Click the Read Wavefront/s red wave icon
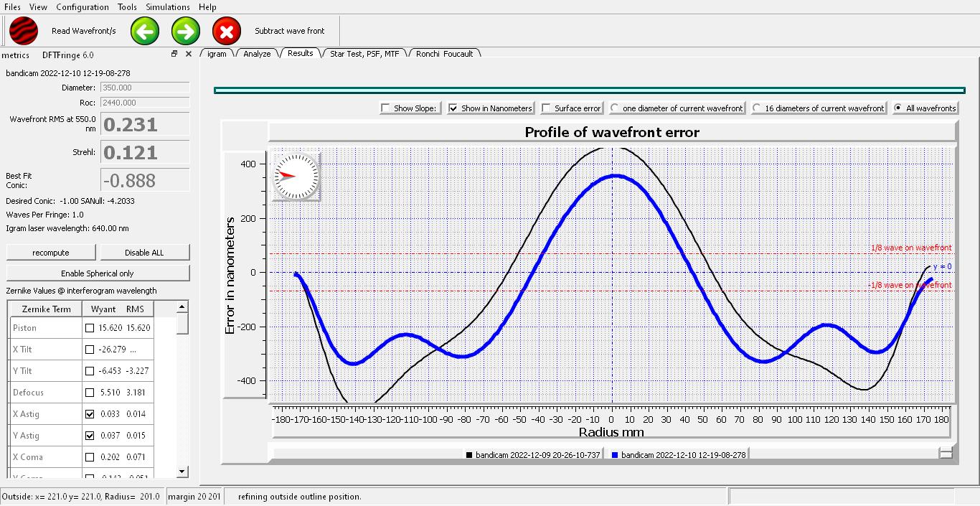 coord(24,31)
